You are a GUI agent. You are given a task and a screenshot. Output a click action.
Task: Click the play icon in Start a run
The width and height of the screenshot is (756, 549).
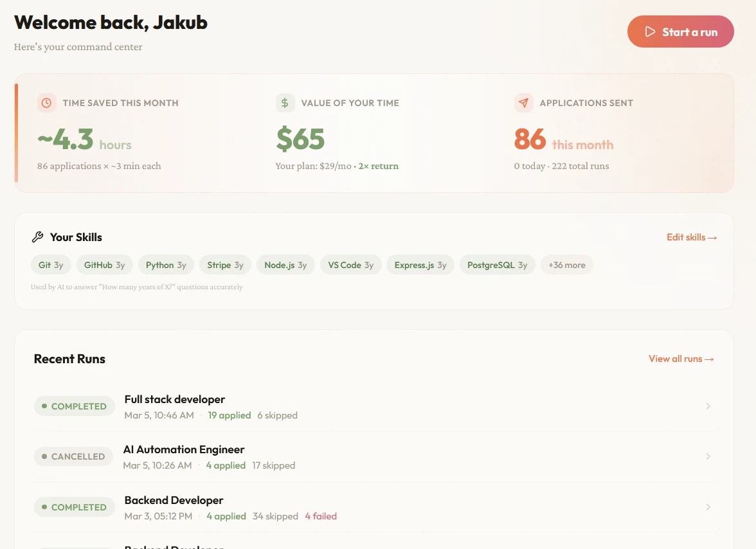tap(650, 32)
